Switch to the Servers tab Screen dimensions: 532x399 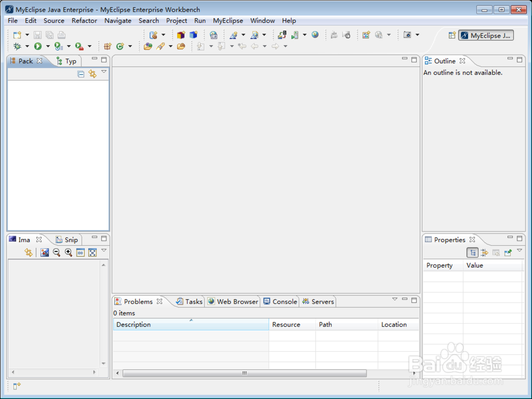318,302
